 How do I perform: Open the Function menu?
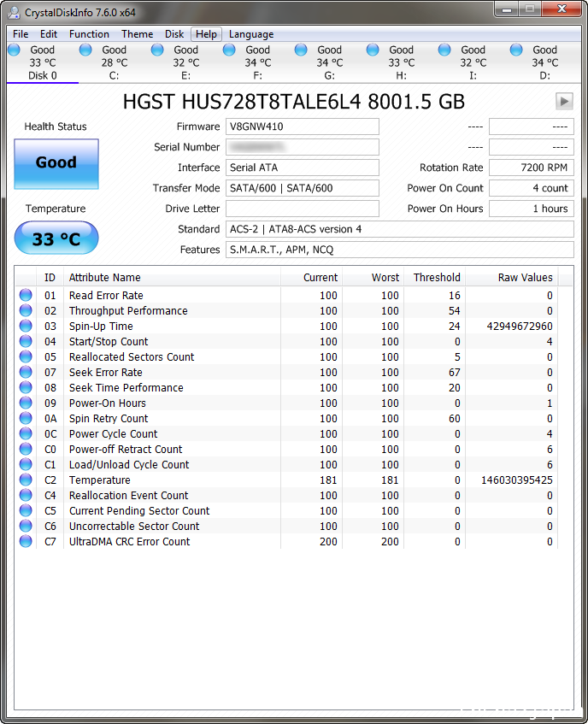coord(89,34)
